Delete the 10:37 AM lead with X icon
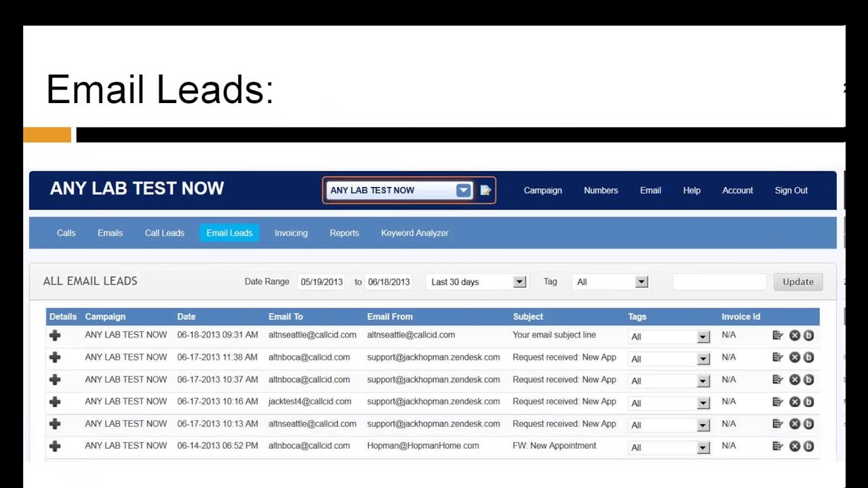 tap(795, 380)
